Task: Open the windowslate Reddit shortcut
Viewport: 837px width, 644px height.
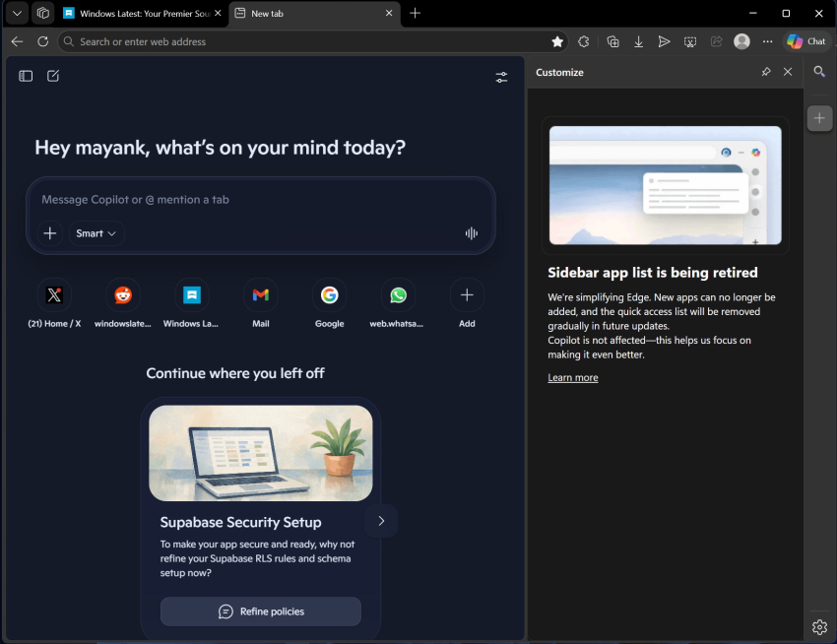Action: pyautogui.click(x=123, y=302)
